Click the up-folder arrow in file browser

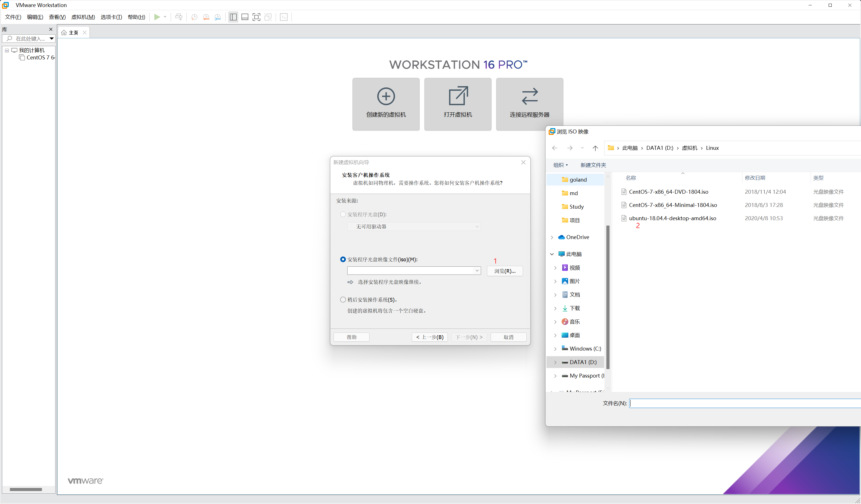pyautogui.click(x=595, y=148)
